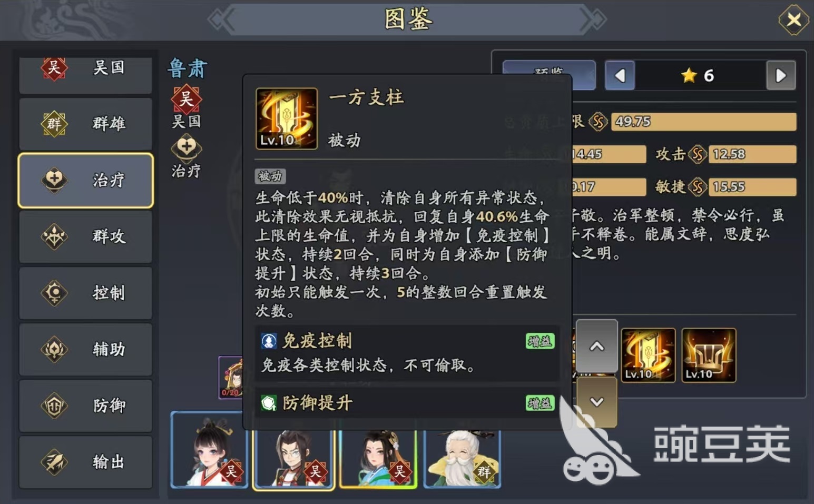Filter heroes by 辅助 role

tap(85, 349)
